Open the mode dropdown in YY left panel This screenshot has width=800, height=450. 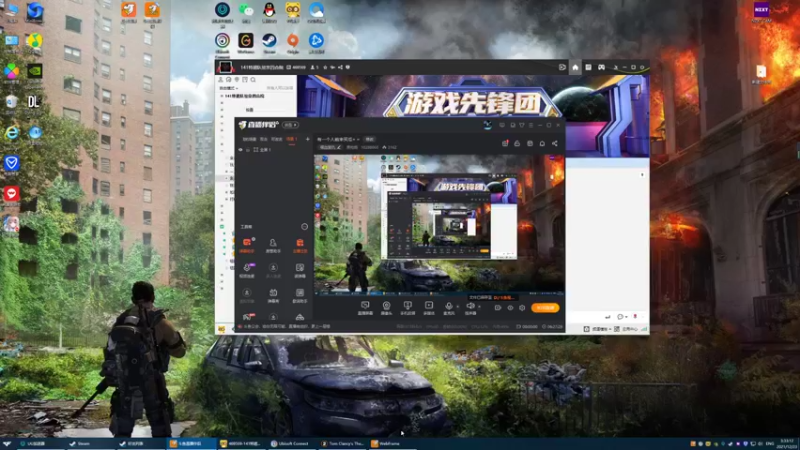pos(229,88)
